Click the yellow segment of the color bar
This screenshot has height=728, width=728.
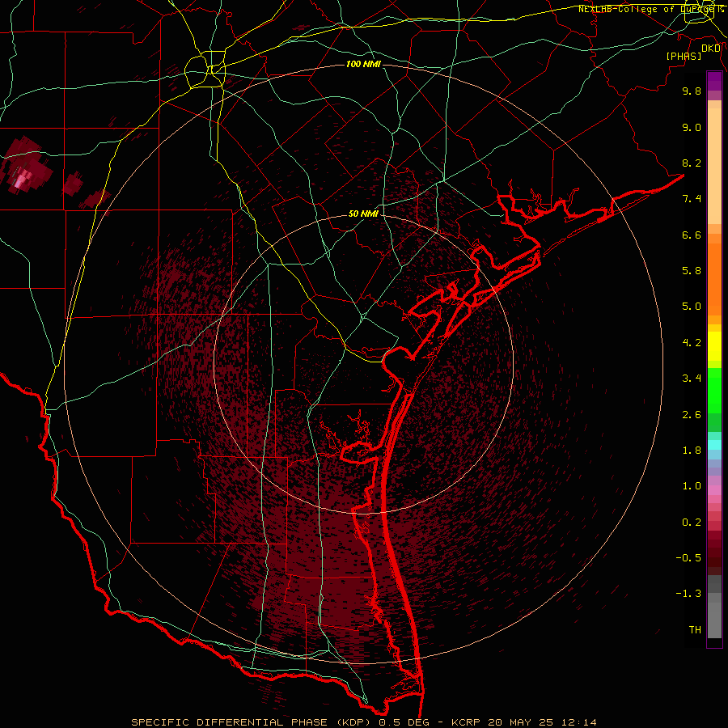coord(714,346)
